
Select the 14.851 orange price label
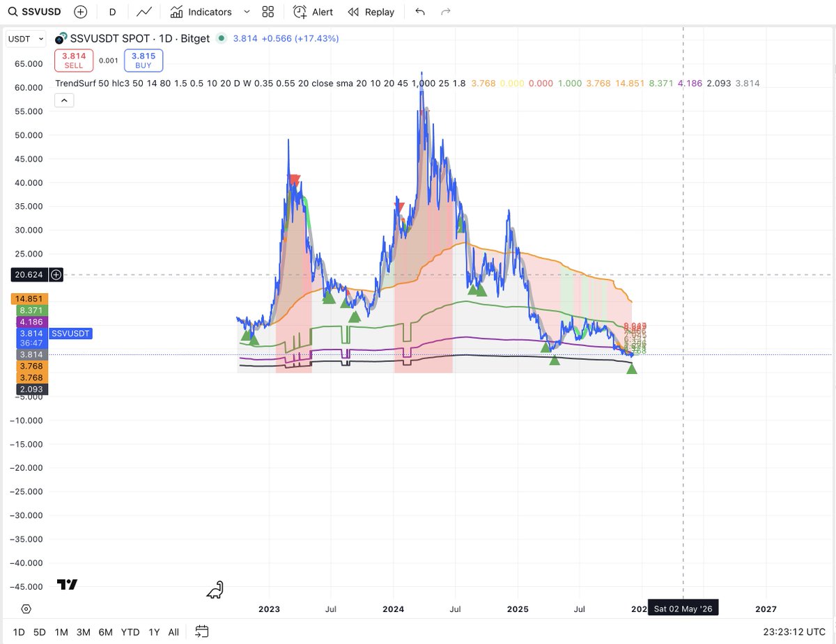click(x=28, y=299)
